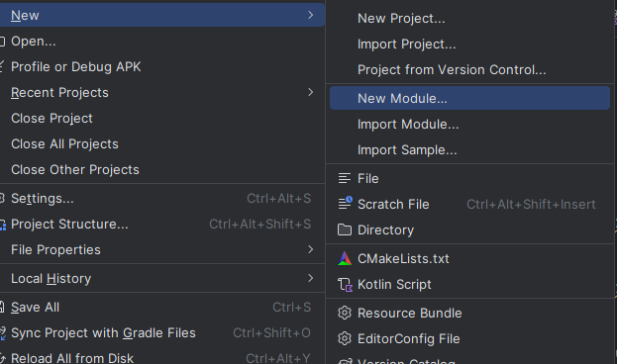This screenshot has height=364, width=617.
Task: Choose Open... from the File menu
Action: point(161,41)
